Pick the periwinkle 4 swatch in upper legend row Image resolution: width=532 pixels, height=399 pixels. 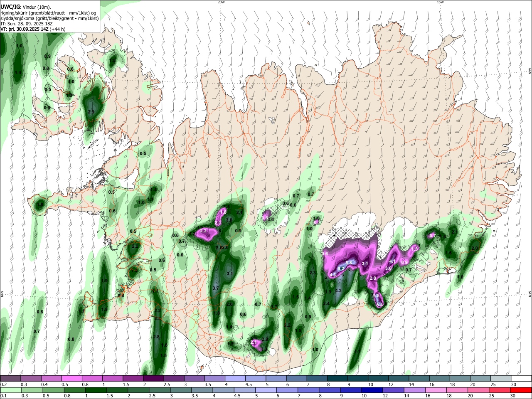pos(234,379)
